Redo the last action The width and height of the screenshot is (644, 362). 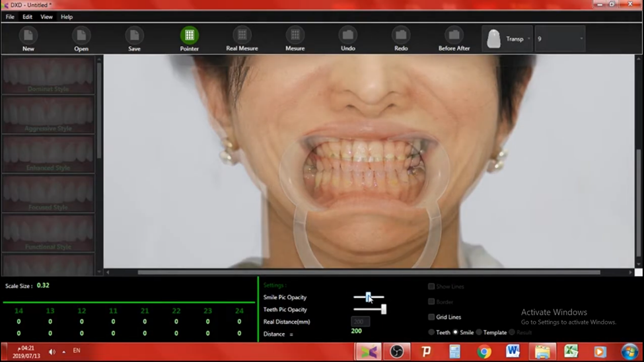click(x=401, y=35)
